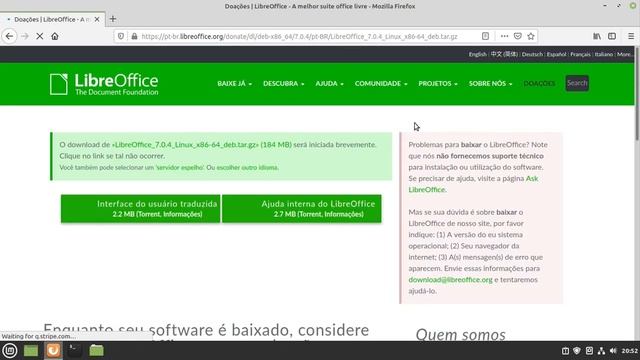Click the site security padlock icon

tap(134, 36)
